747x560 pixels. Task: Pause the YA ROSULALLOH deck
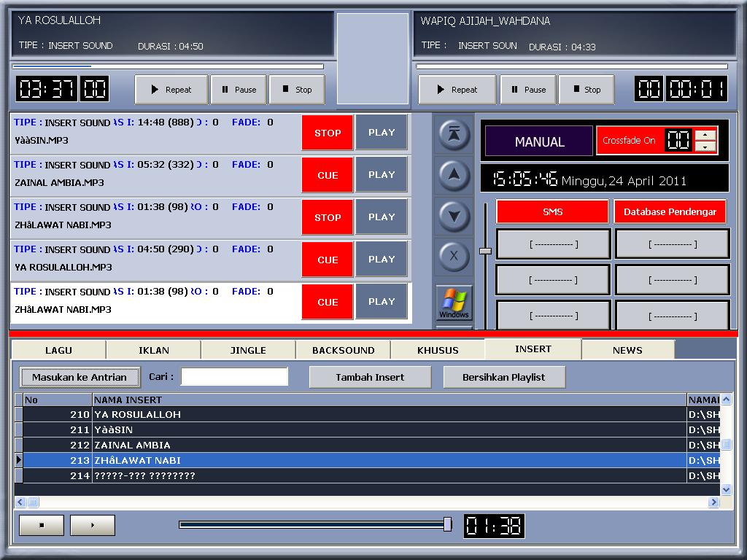click(239, 89)
